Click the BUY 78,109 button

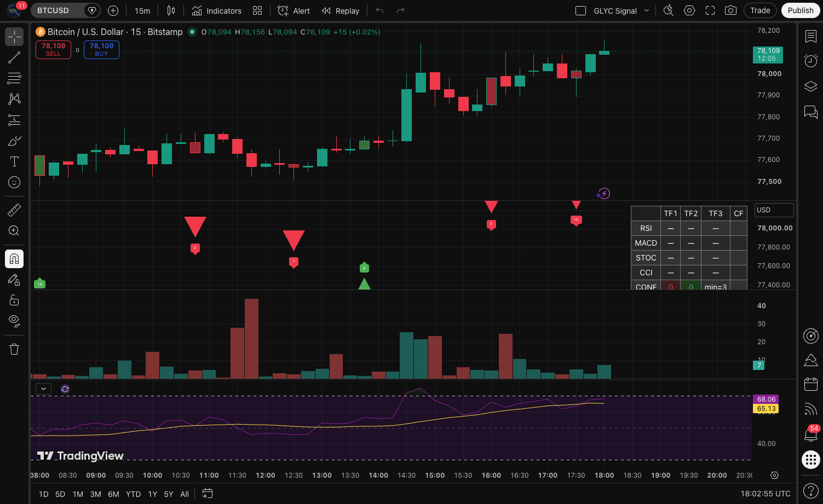pos(101,49)
